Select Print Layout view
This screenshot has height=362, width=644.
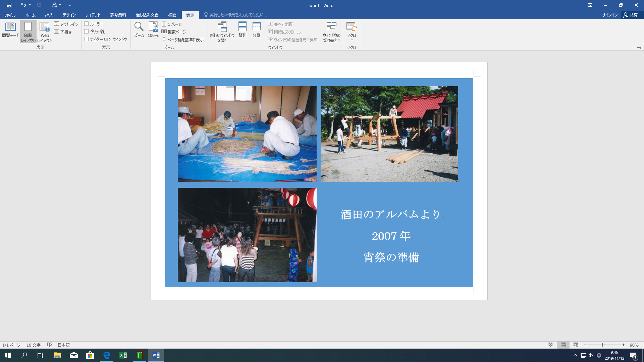[28, 32]
